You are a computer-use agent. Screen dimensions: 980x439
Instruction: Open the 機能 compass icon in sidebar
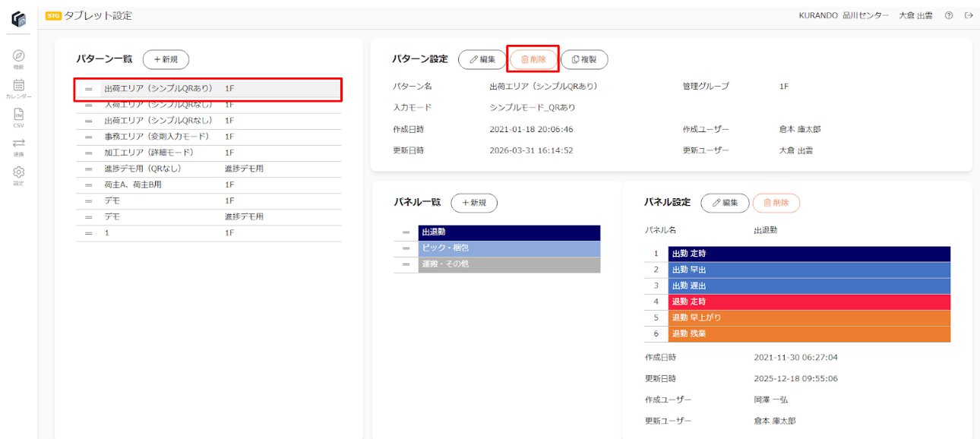(19, 55)
